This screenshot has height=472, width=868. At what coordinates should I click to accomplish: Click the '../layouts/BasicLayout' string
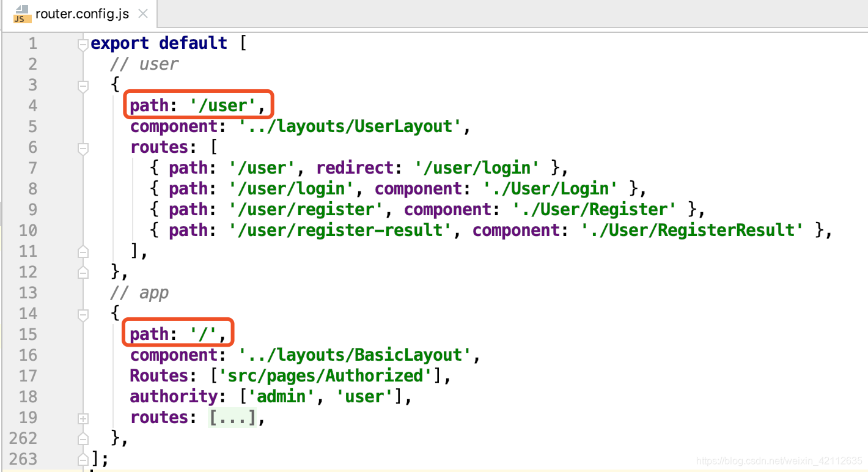[356, 355]
